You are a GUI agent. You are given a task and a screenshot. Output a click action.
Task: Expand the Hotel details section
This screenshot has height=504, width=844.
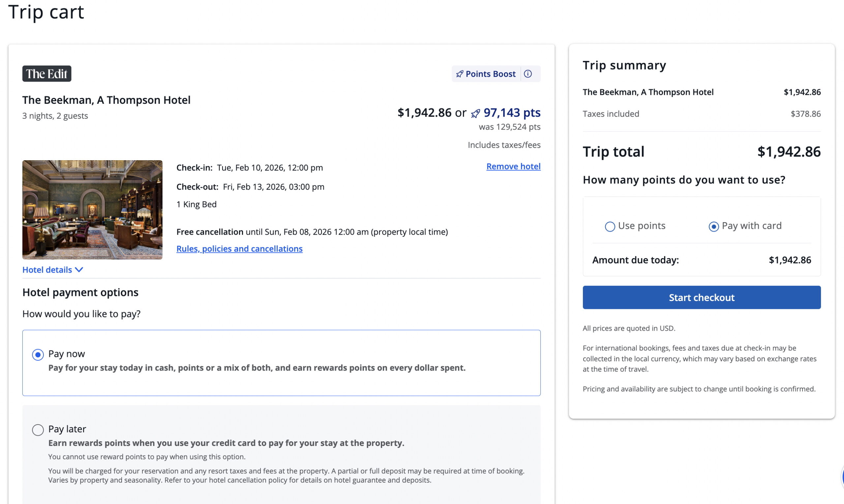47,270
